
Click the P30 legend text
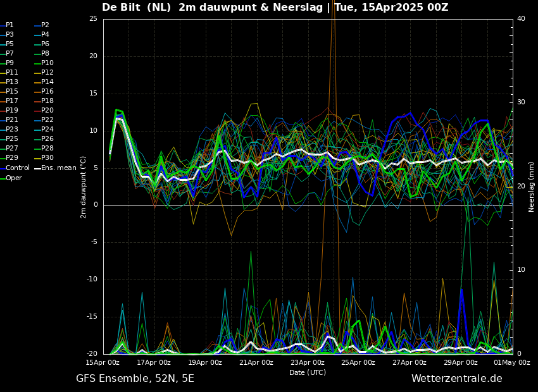[47, 157]
